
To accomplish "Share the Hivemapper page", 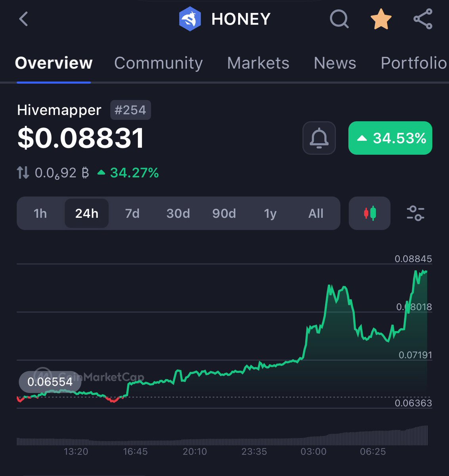I will (422, 19).
